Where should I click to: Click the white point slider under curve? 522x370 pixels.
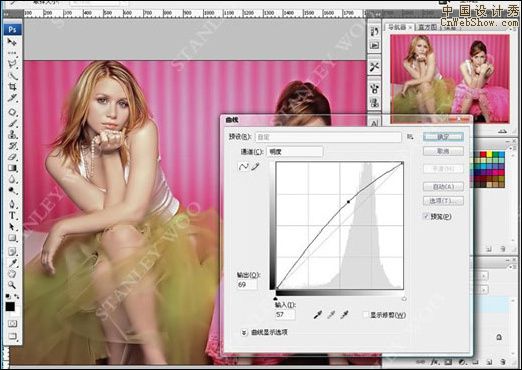[x=404, y=299]
